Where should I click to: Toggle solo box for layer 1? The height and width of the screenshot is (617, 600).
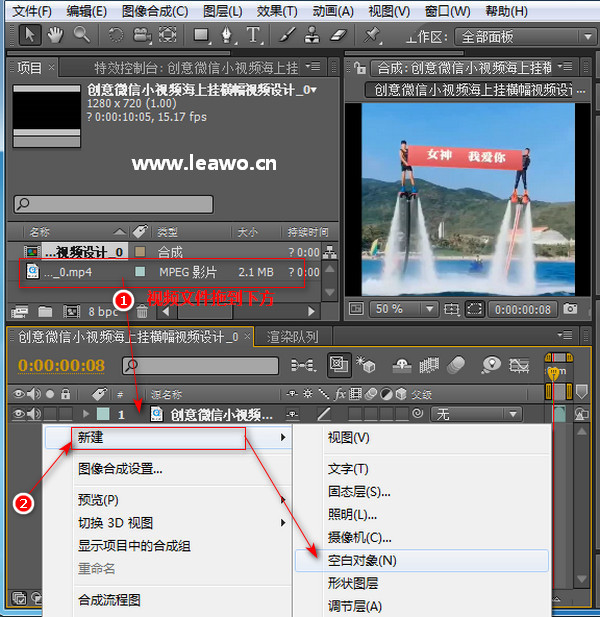click(x=50, y=414)
